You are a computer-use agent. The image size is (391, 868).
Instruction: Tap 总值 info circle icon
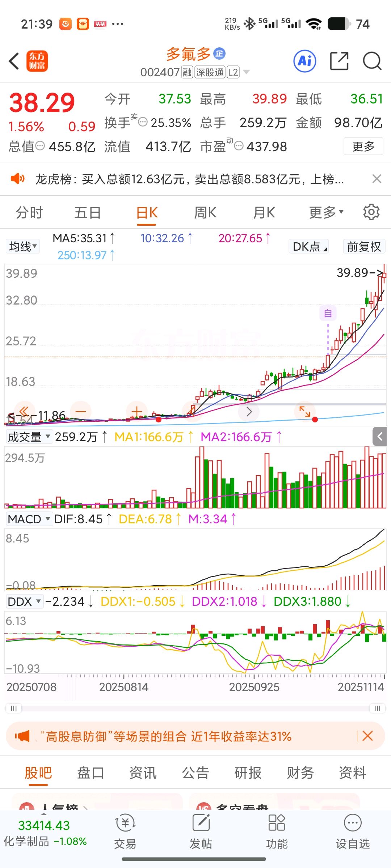tap(40, 146)
